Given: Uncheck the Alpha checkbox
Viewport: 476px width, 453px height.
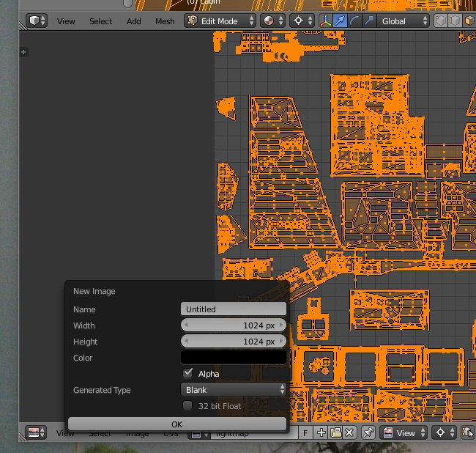Looking at the screenshot, I should (x=187, y=373).
